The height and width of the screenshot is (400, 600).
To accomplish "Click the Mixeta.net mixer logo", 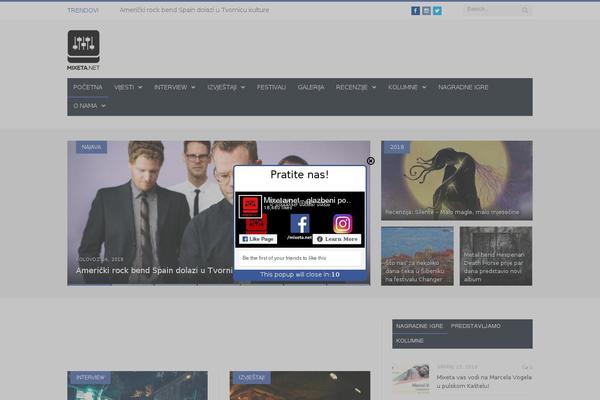I will pos(83,50).
